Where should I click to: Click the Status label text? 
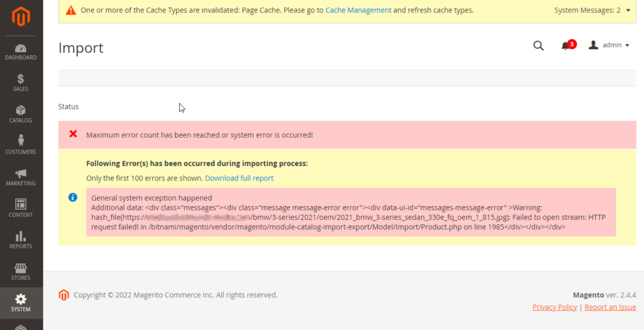pos(69,107)
